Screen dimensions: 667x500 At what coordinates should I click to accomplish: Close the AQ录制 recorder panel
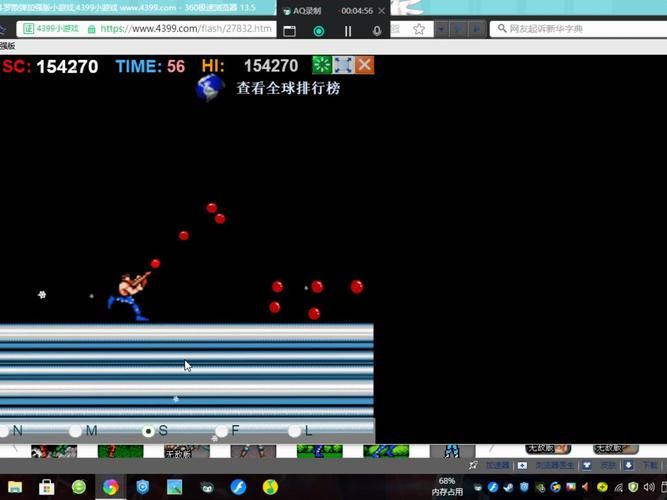coord(382,11)
